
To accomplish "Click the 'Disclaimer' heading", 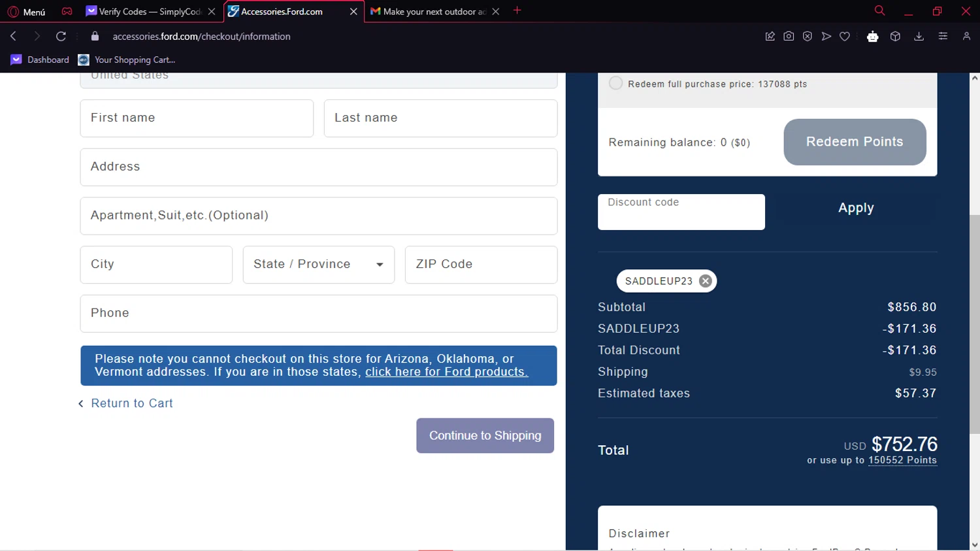I will 639,533.
